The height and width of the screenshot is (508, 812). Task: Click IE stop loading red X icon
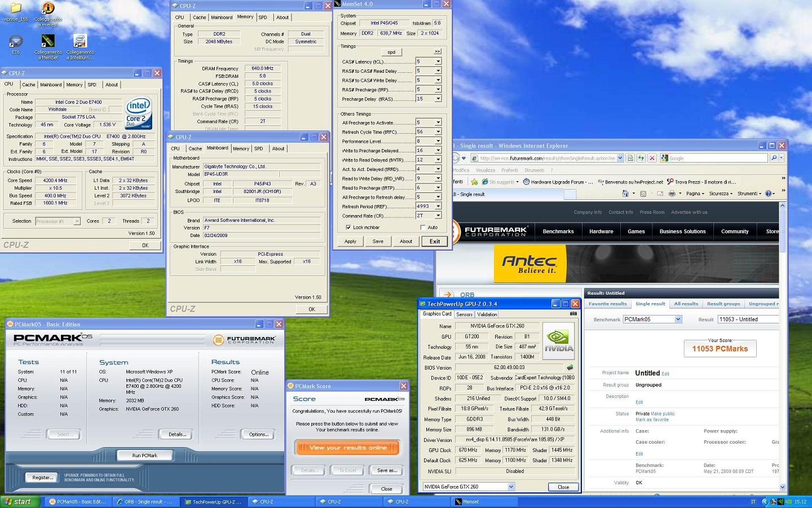(651, 158)
